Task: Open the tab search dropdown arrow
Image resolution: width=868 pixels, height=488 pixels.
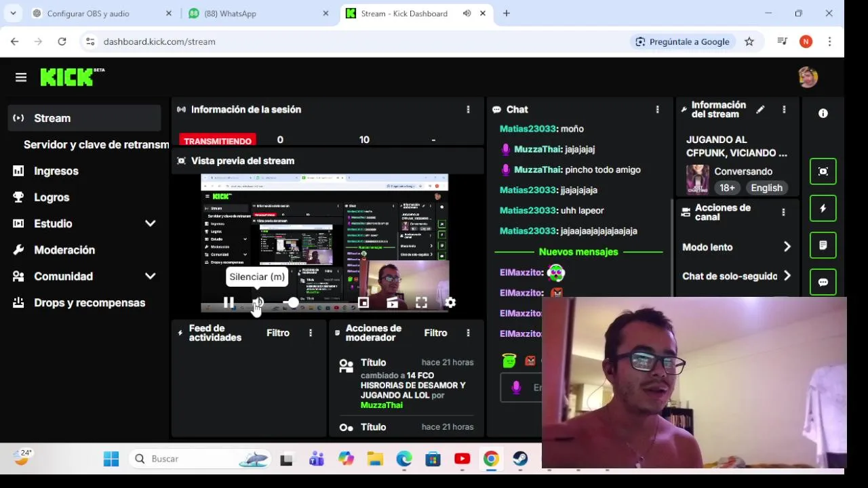Action: (13, 14)
